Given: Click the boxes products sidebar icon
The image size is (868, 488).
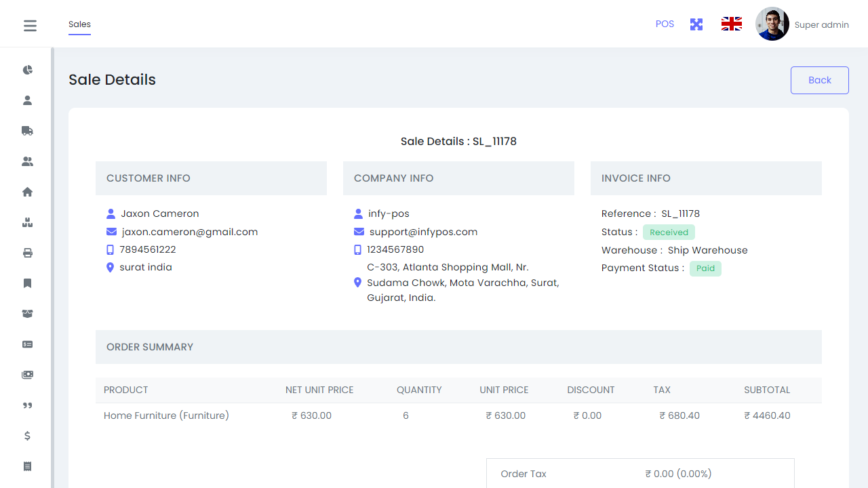Looking at the screenshot, I should pos(27,222).
